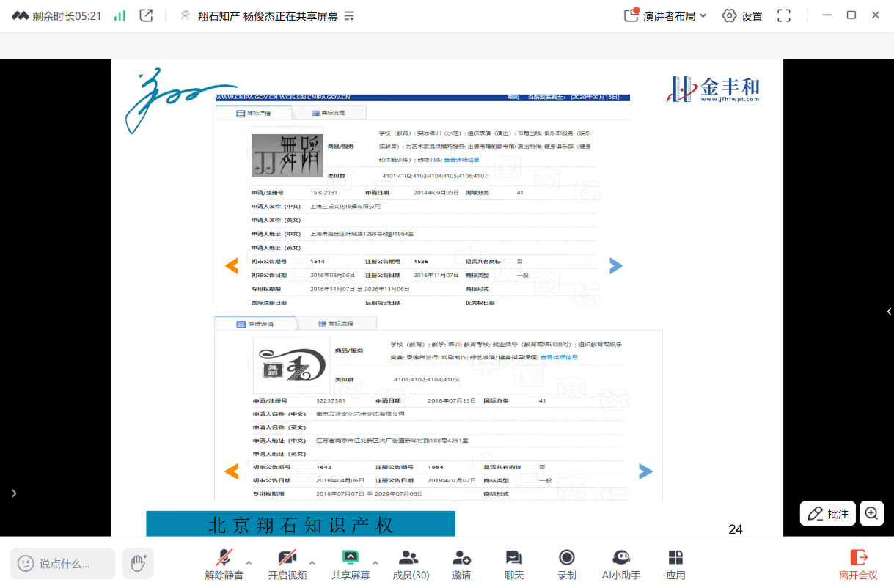Select lower 商标流程 tab in shared slide
This screenshot has height=588, width=894.
click(x=336, y=323)
